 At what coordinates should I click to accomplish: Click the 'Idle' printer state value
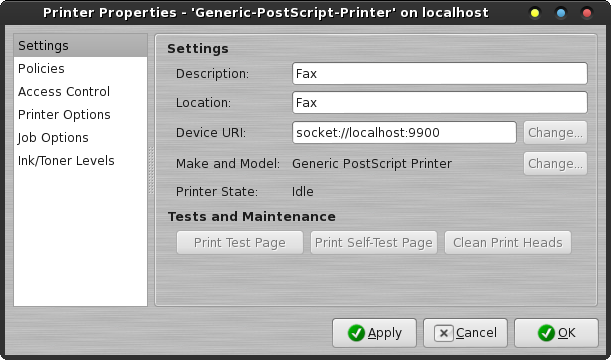(x=303, y=192)
